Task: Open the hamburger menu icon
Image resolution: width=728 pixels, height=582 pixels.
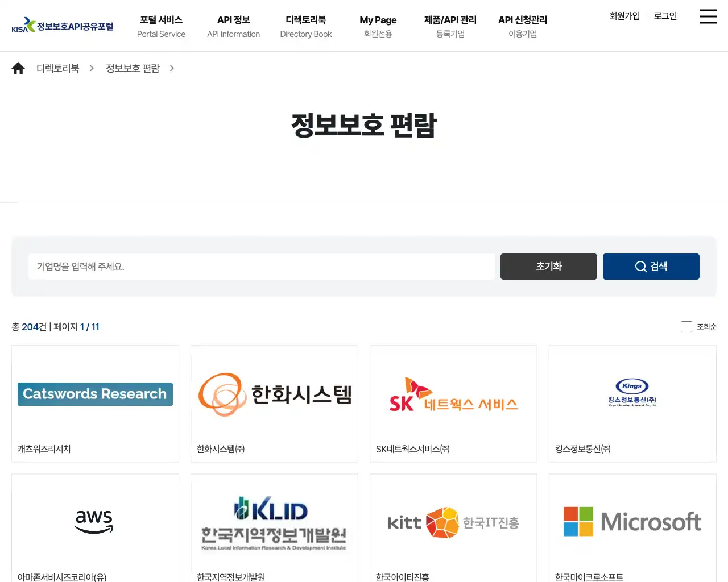Action: click(708, 16)
